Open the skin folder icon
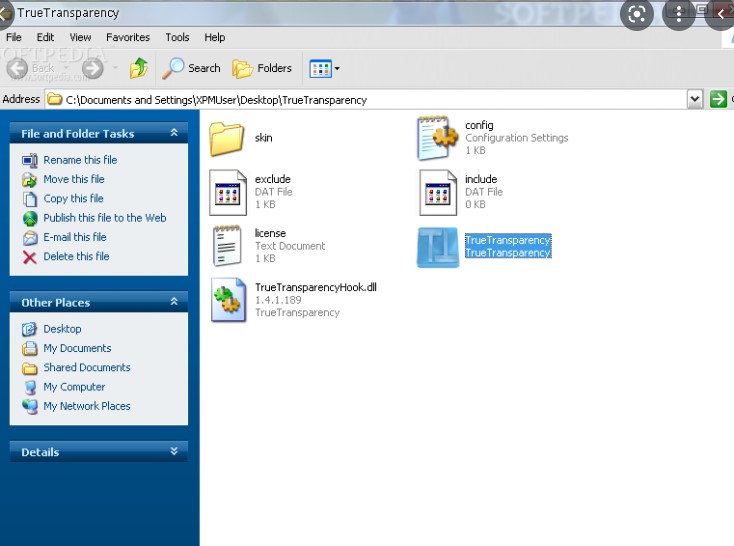 pos(227,138)
